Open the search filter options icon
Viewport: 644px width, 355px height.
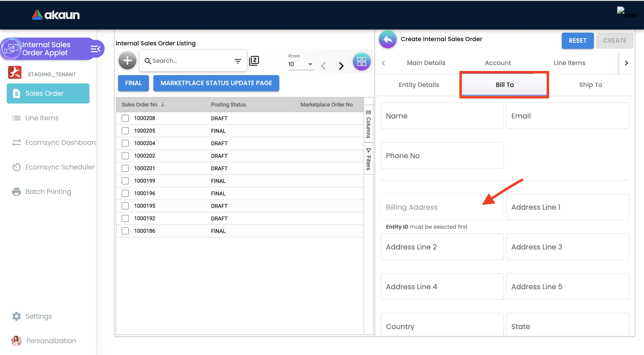237,61
